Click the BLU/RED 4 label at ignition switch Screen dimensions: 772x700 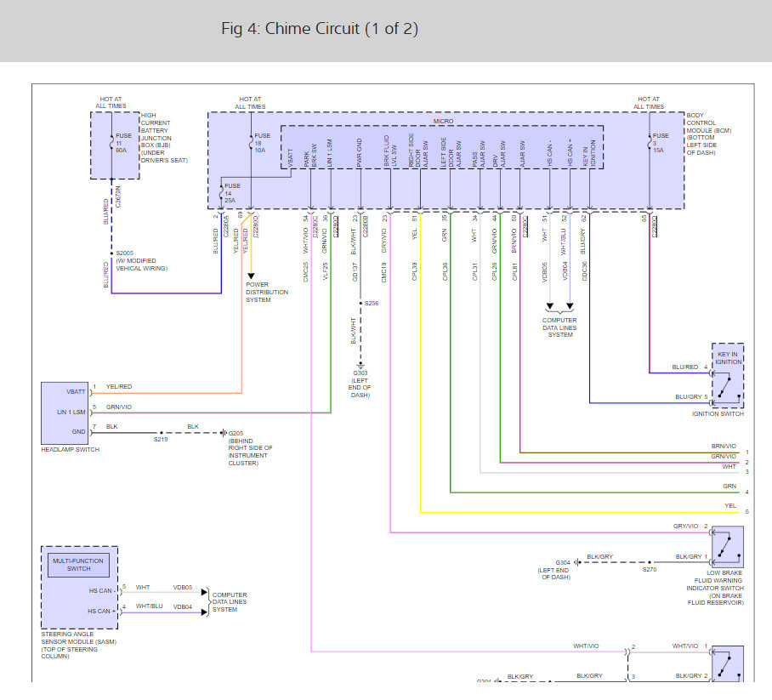coord(690,367)
